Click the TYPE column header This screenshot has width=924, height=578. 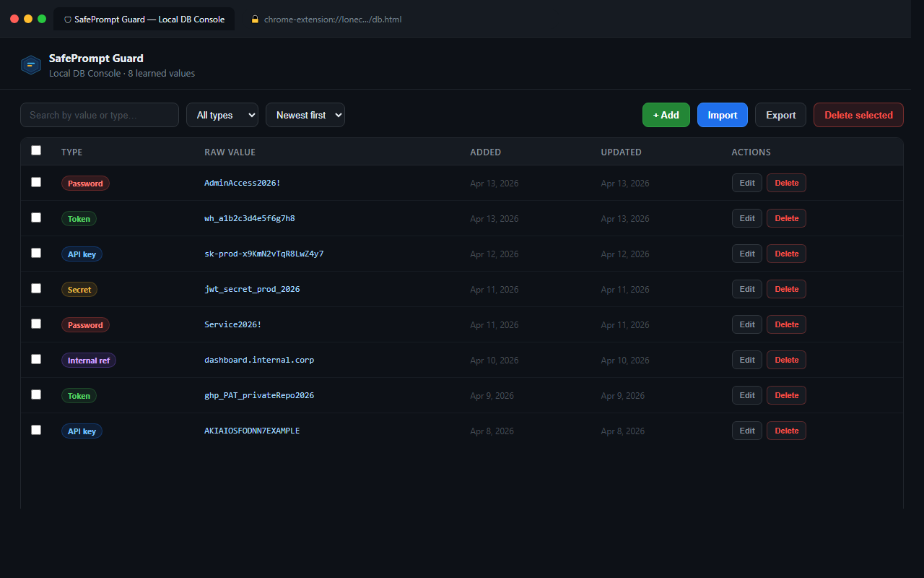[x=71, y=152]
